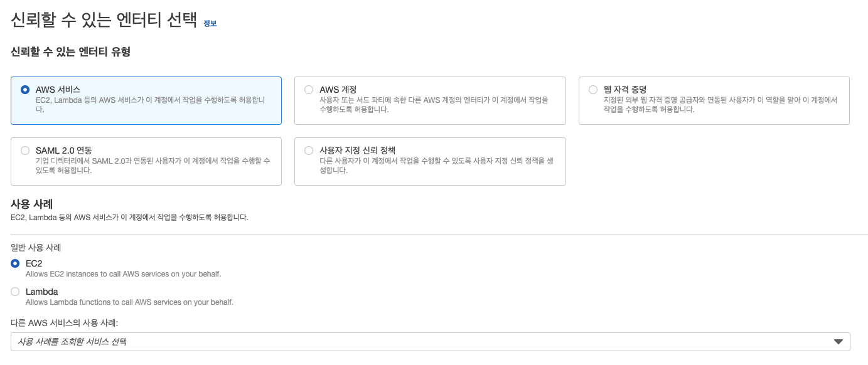Click the 일반 사용 사례 label
The width and height of the screenshot is (868, 365).
[x=36, y=248]
